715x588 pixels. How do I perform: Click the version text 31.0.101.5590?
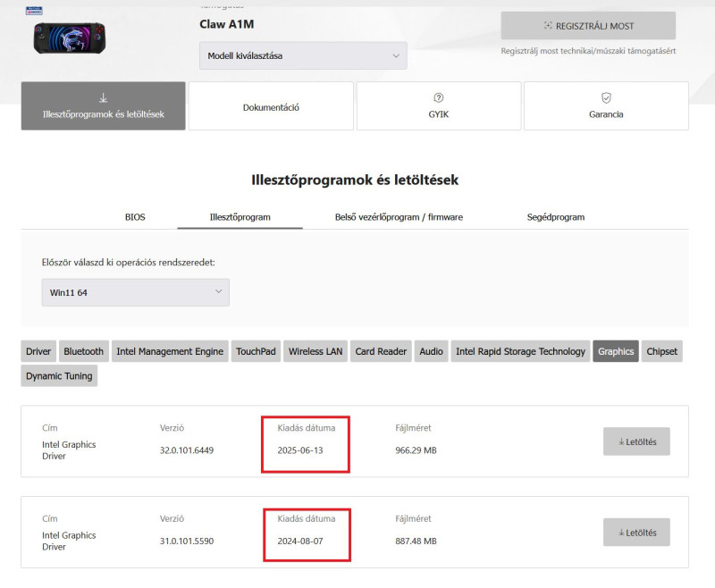point(187,541)
